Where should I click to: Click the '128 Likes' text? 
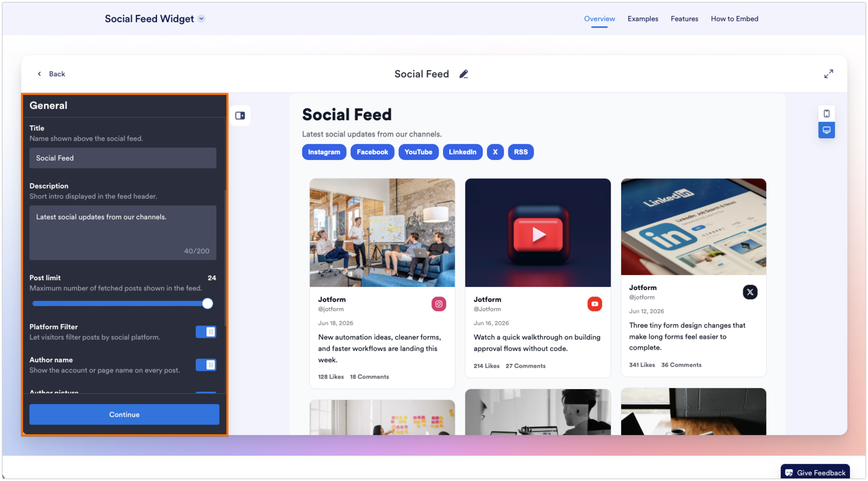pyautogui.click(x=331, y=377)
